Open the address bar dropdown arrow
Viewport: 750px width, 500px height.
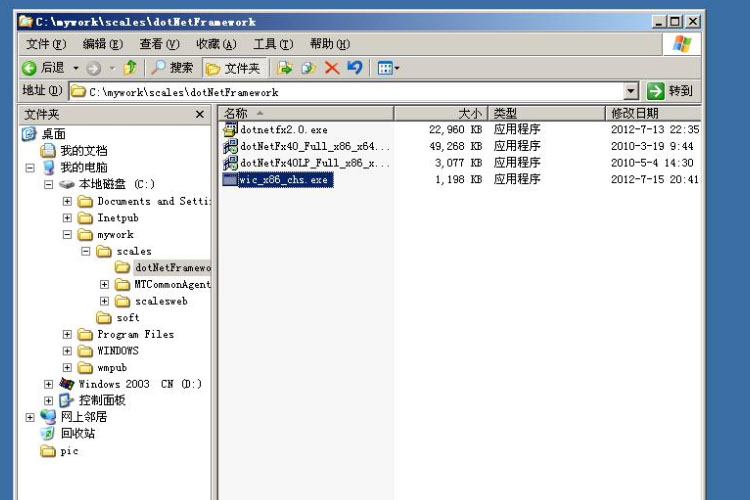coord(631,91)
